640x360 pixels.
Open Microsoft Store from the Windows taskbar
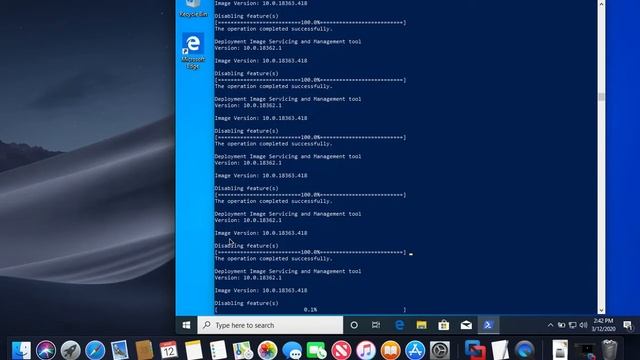(444, 325)
